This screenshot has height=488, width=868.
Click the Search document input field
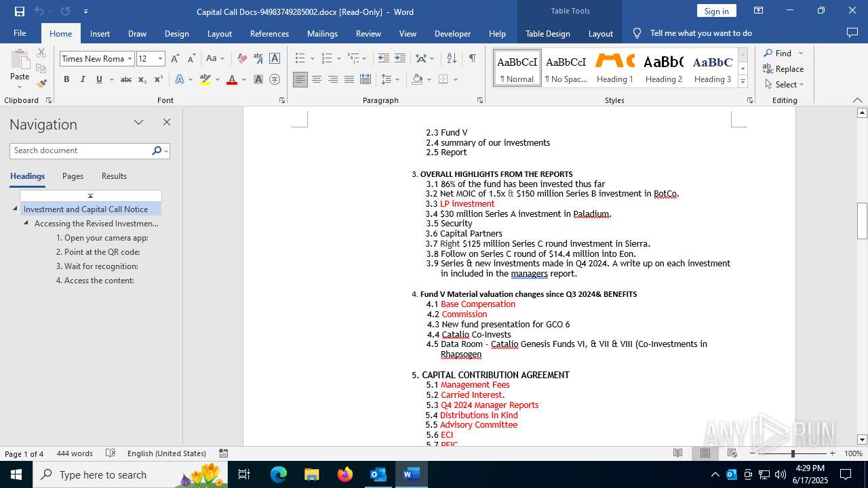tap(81, 150)
